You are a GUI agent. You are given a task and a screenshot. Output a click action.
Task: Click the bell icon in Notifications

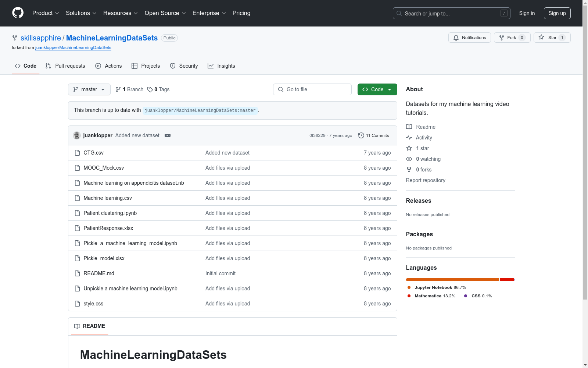pos(456,38)
